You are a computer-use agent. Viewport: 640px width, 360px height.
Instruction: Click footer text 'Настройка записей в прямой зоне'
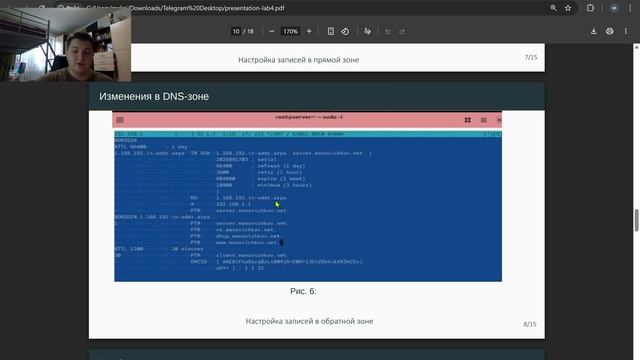click(x=298, y=60)
